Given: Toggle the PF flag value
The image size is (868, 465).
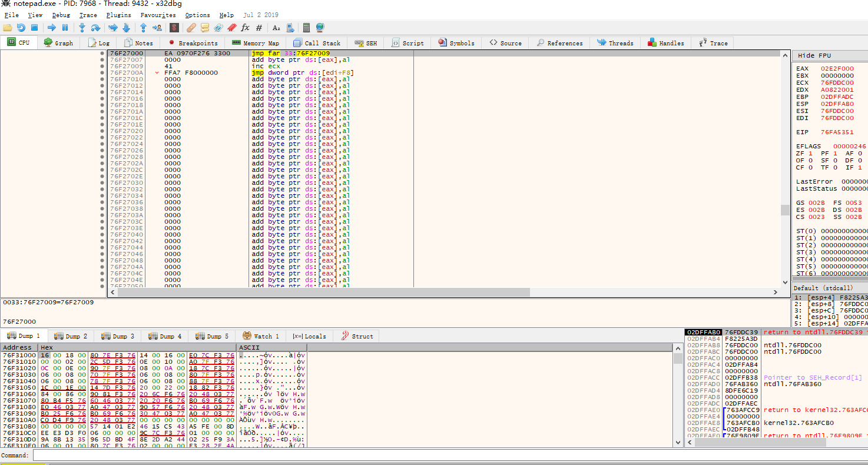Looking at the screenshot, I should (x=835, y=153).
